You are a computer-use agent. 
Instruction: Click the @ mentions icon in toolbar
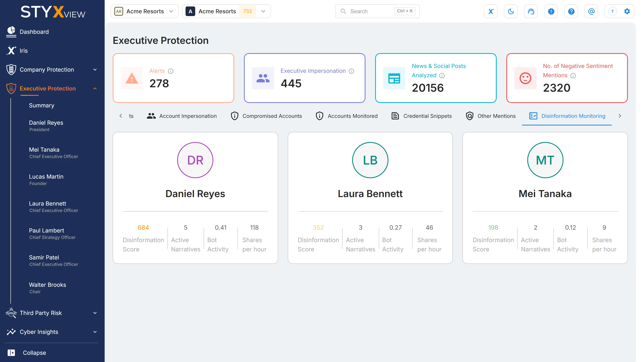click(591, 11)
